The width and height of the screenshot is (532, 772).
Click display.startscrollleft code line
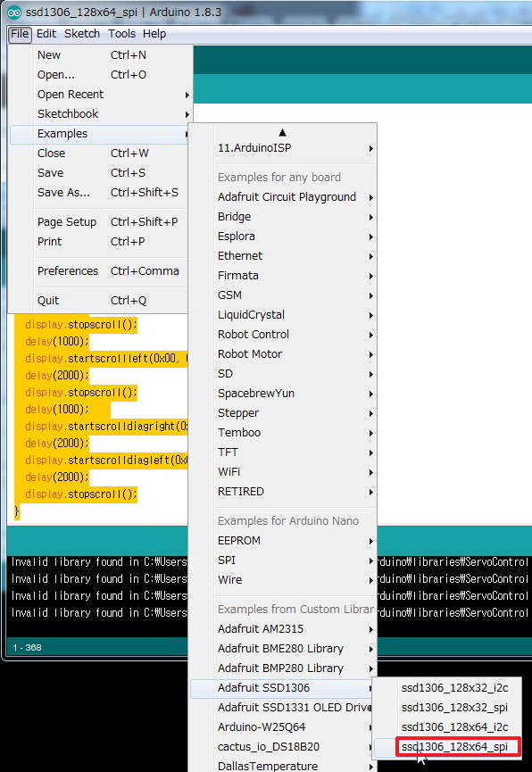[105, 359]
